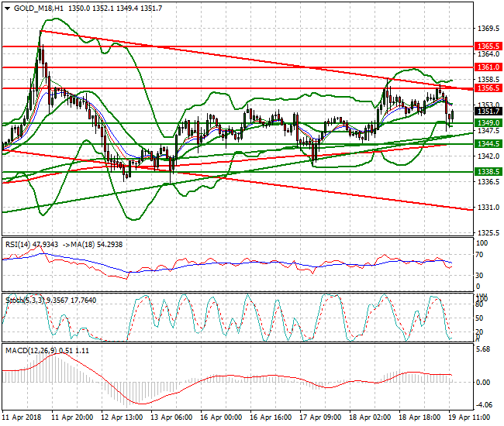Select the Stoch(5,3,3) indicator label
This screenshot has width=504, height=426.
(x=25, y=301)
